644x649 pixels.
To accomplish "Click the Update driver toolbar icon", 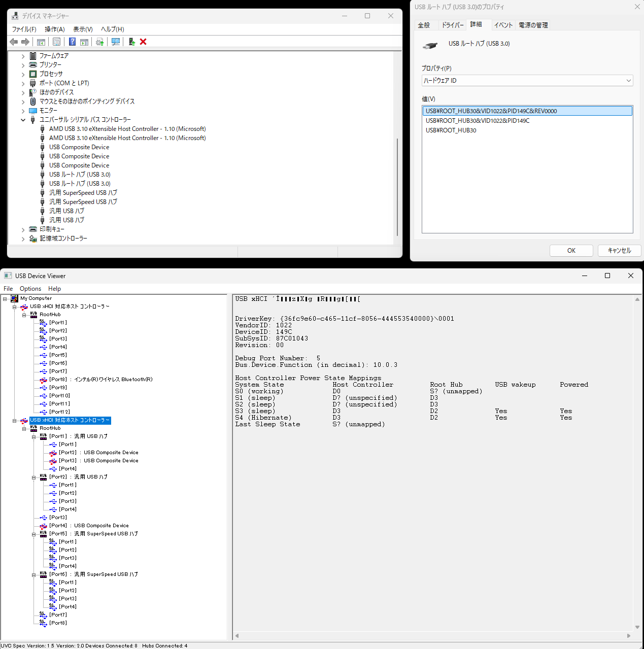I will (x=99, y=42).
